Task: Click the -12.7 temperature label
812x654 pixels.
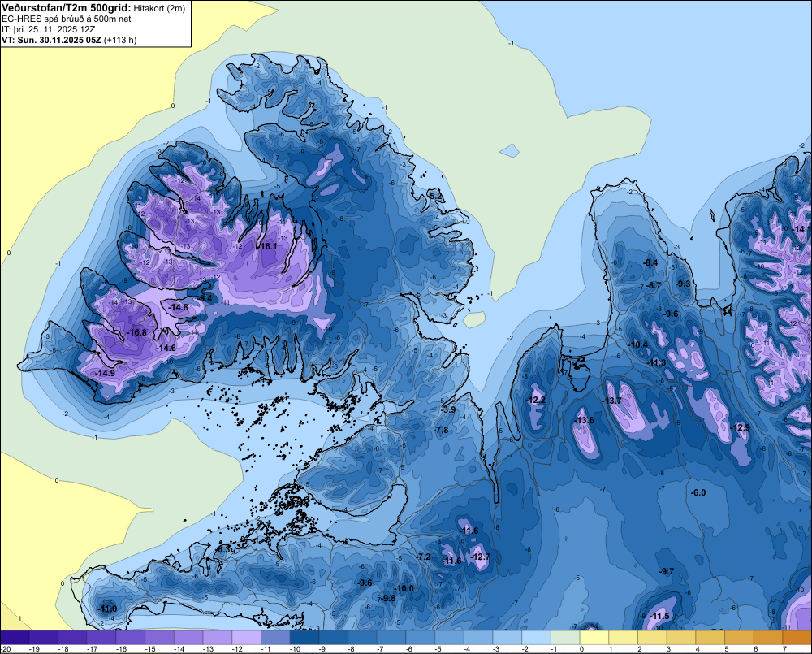Action: 480,557
